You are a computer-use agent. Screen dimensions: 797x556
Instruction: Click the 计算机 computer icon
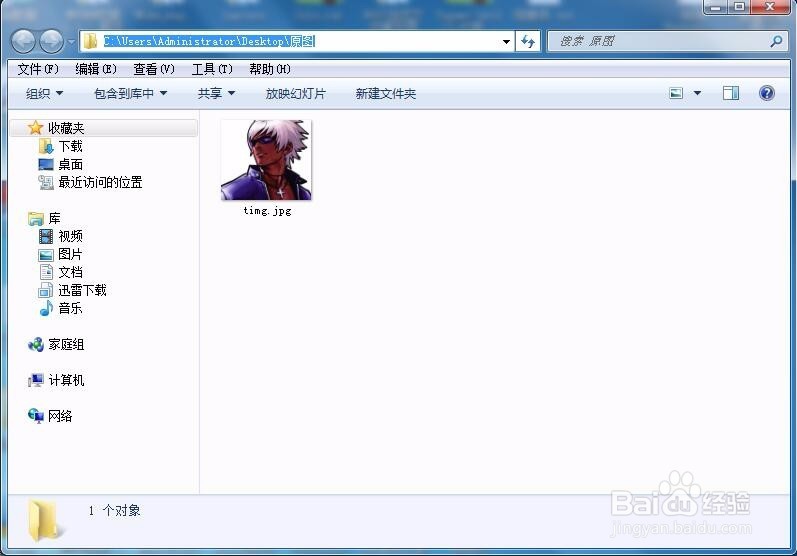[x=36, y=380]
